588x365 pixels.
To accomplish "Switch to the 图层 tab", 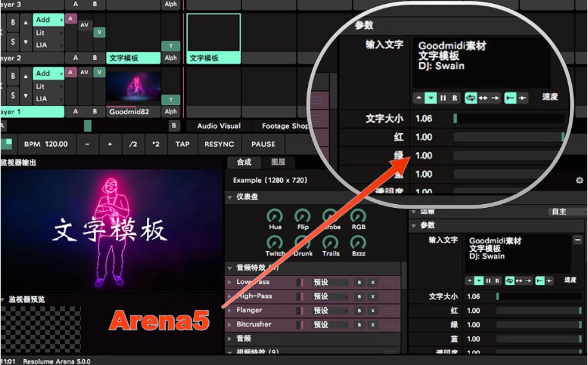I will click(278, 162).
